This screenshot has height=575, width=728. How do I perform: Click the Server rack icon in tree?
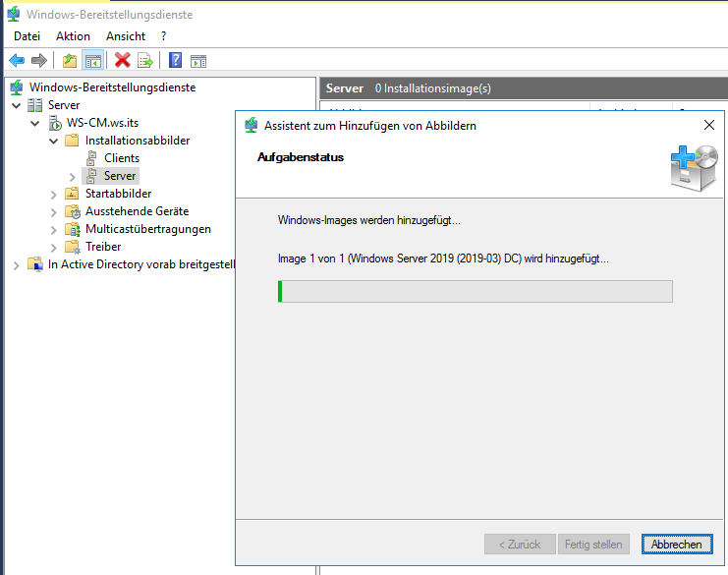(34, 105)
